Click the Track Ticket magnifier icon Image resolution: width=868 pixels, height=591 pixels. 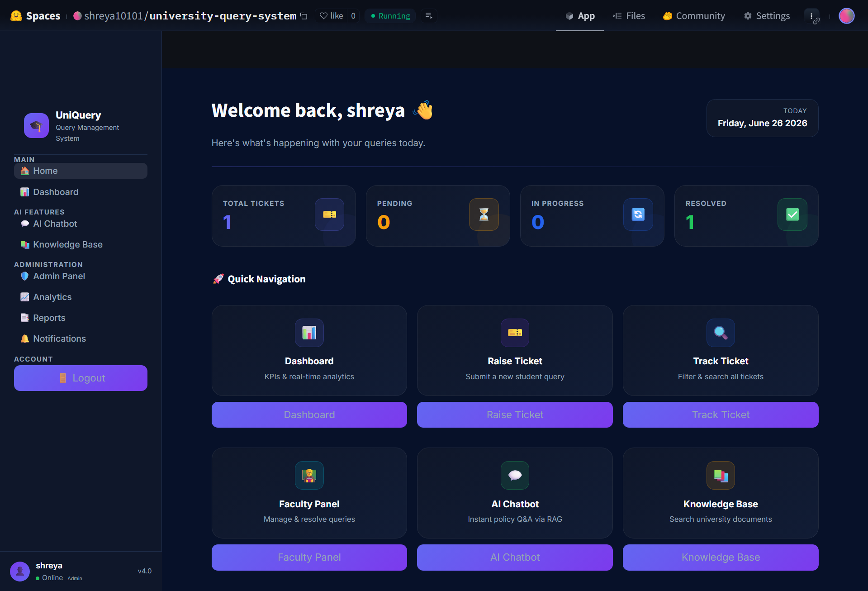(x=721, y=333)
